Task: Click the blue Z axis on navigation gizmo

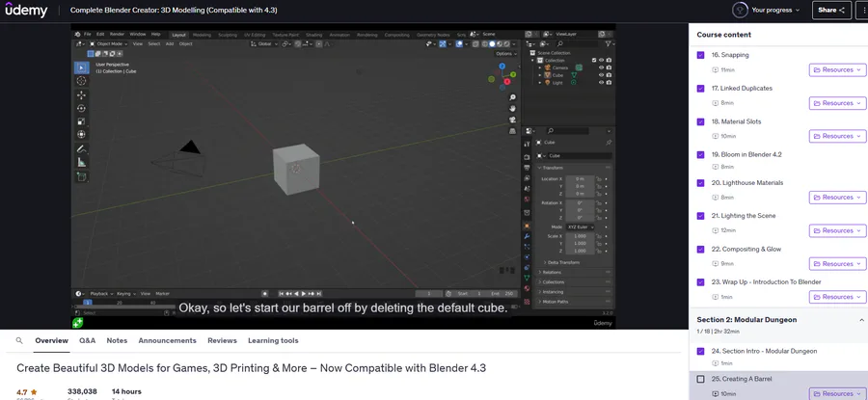Action: point(502,66)
